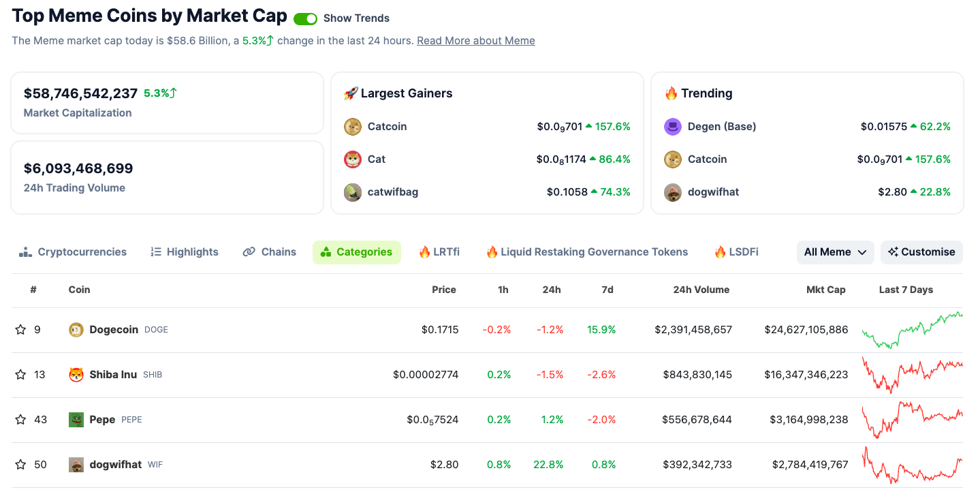The image size is (980, 490).
Task: Open Cat in Largest Gainers list
Action: click(x=377, y=159)
